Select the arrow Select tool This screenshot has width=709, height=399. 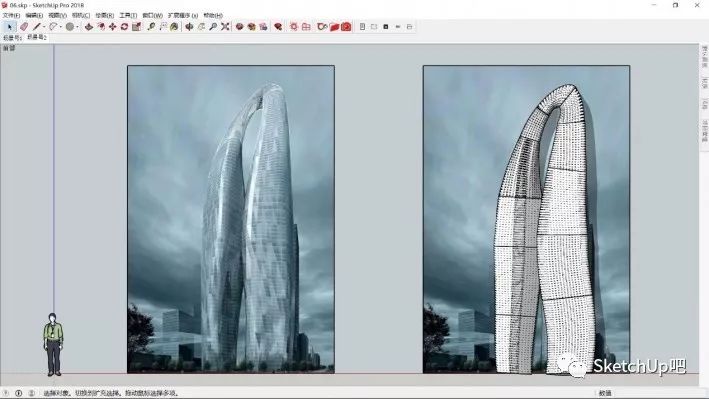point(9,27)
